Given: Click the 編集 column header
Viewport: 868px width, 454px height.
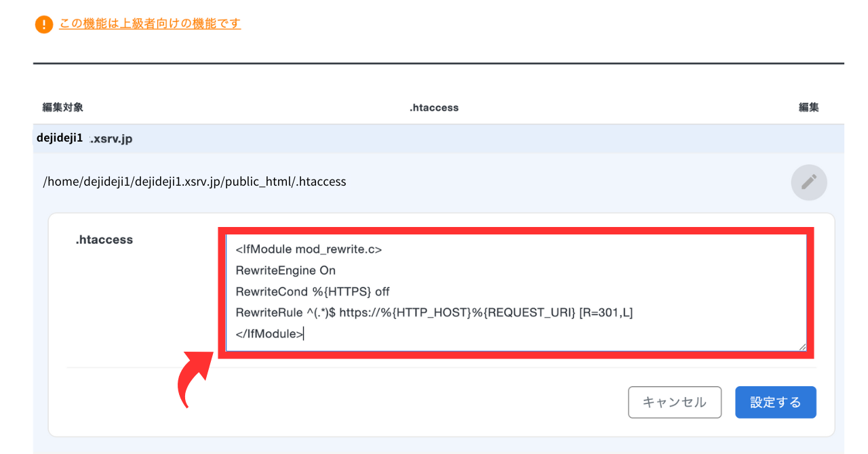Looking at the screenshot, I should (808, 108).
